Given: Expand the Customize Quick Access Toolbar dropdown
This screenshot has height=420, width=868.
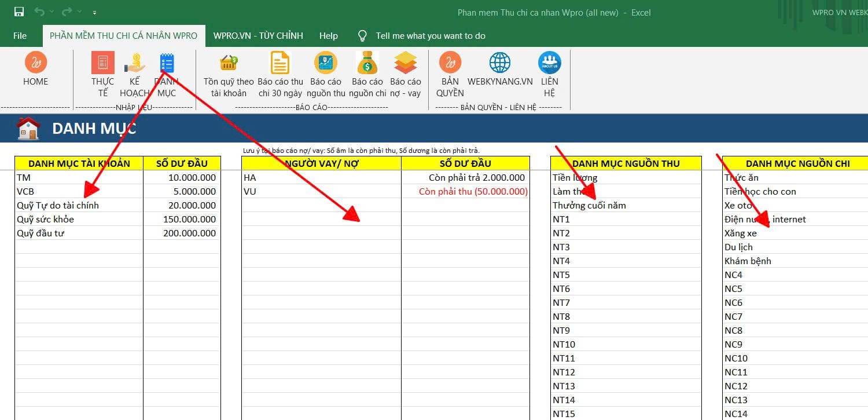Looking at the screenshot, I should [x=94, y=12].
